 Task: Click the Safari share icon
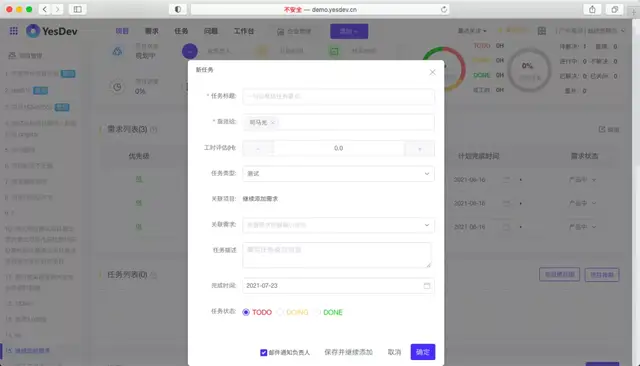point(592,9)
